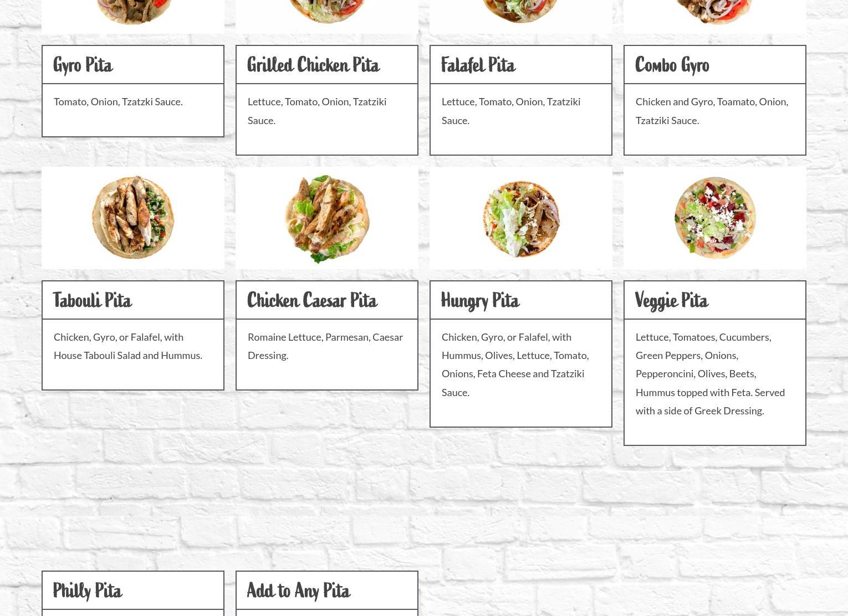Click the Hungry Pita ingredients description

click(x=515, y=365)
